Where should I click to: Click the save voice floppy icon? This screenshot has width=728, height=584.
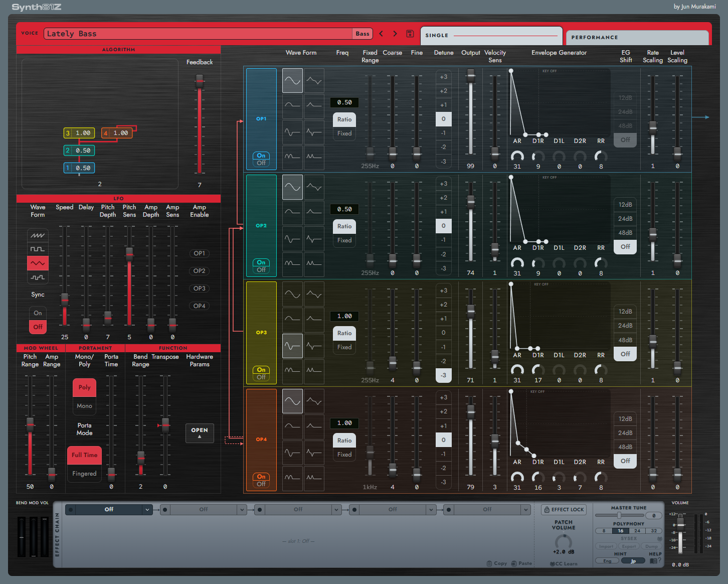[x=410, y=34]
